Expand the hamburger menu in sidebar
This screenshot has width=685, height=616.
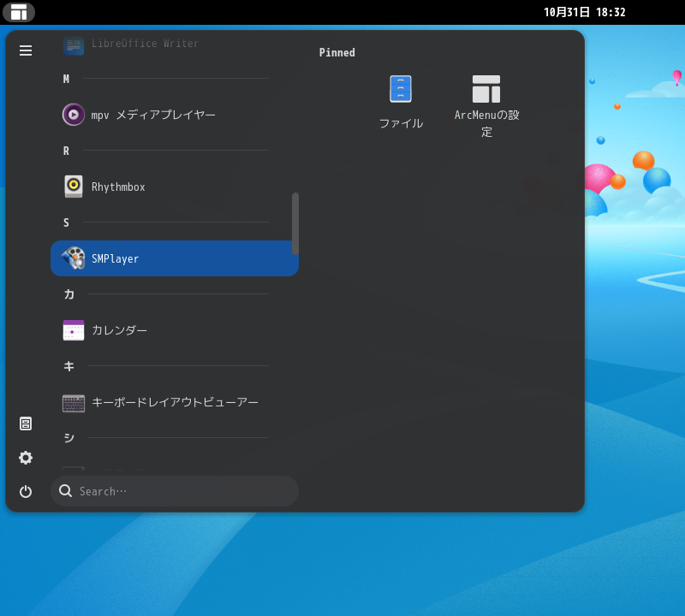(26, 50)
